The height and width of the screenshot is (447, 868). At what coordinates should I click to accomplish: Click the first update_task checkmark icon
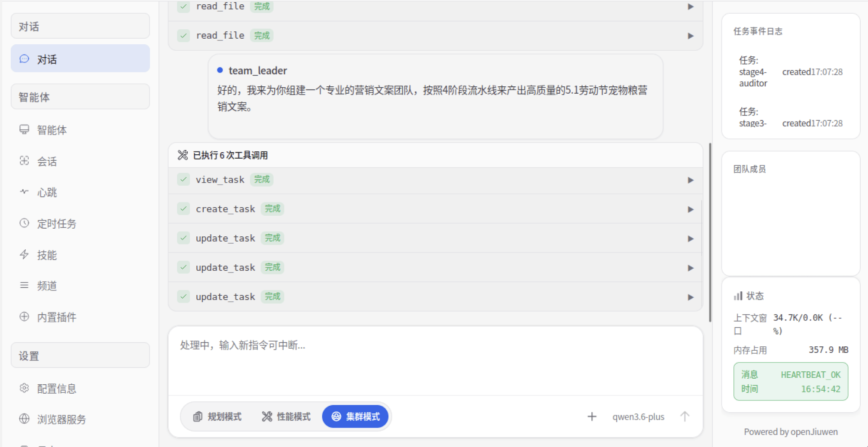183,238
